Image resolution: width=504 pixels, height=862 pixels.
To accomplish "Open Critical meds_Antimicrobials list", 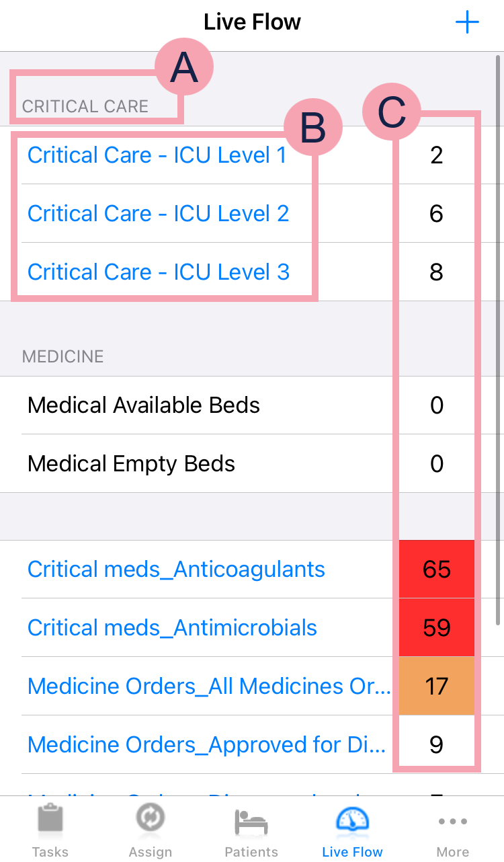I will (172, 628).
